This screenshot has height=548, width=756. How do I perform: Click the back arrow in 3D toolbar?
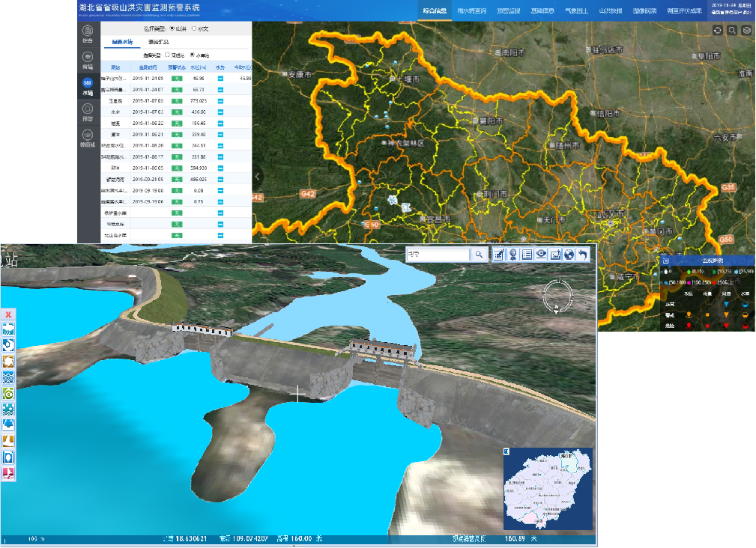pyautogui.click(x=583, y=255)
